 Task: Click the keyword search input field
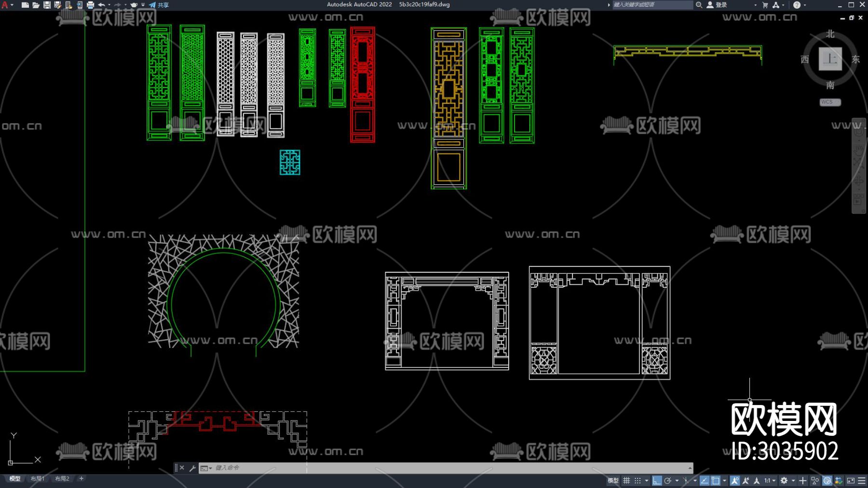[x=652, y=5]
